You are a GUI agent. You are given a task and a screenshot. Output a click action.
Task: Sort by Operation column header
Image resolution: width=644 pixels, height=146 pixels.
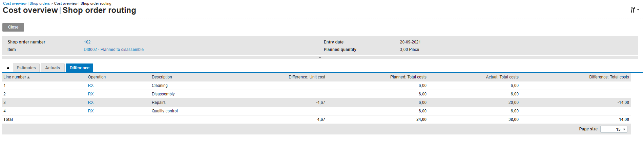(x=97, y=77)
